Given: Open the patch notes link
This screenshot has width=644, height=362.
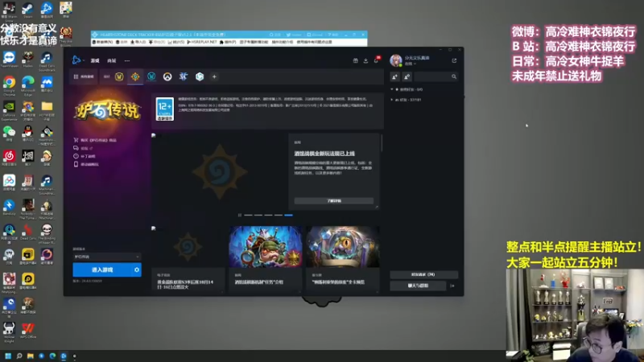Looking at the screenshot, I should [x=85, y=156].
